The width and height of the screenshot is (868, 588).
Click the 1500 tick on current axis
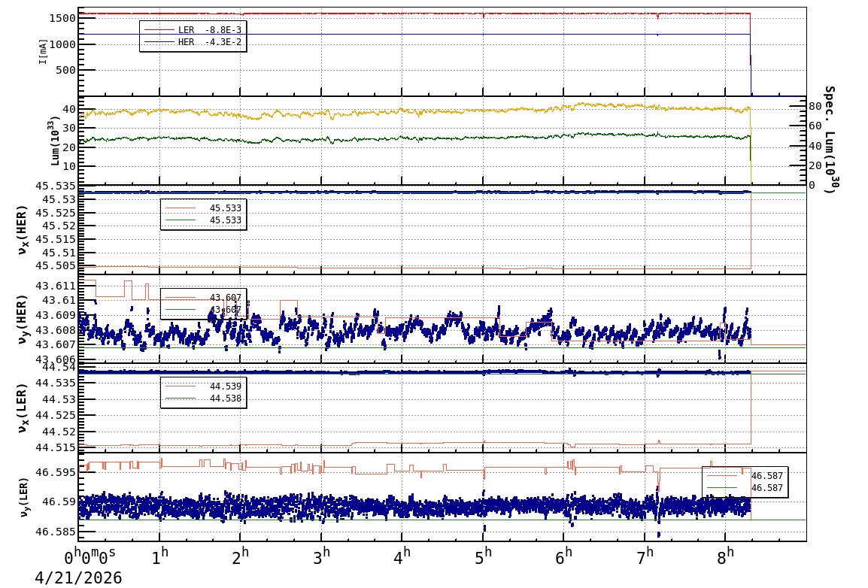tap(60, 18)
